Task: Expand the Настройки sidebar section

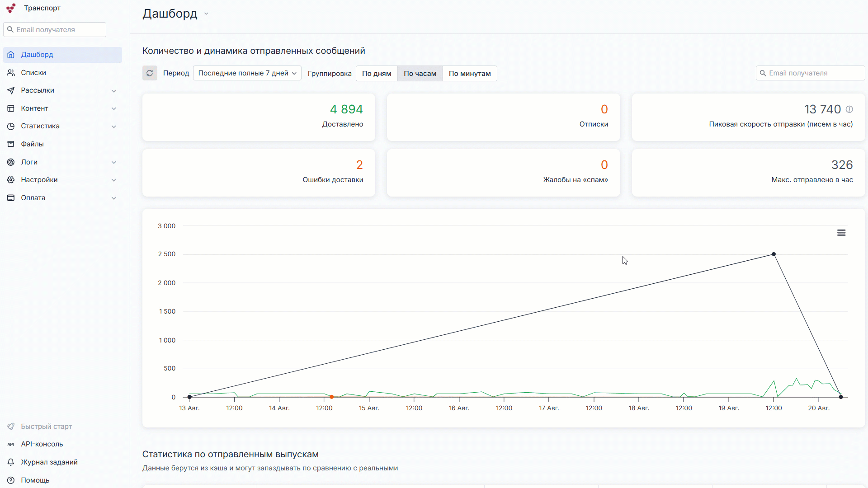Action: tap(39, 179)
